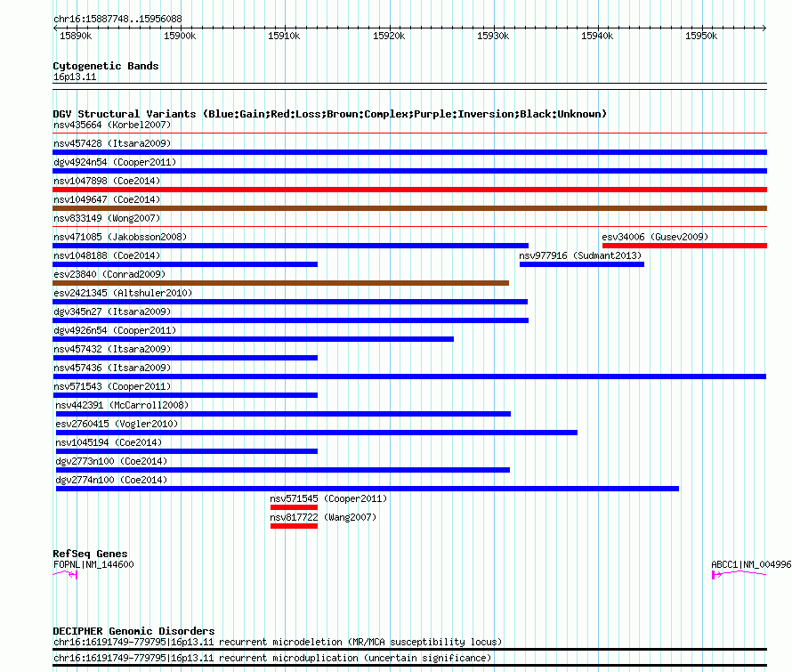Click the 15920k ruler tick label
Image resolution: width=792 pixels, height=672 pixels.
[x=389, y=36]
